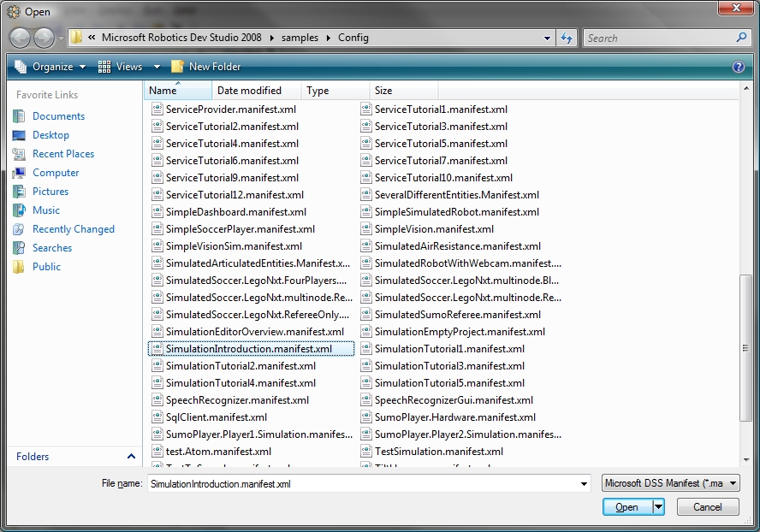Click the vertical scrollbar thumb
The image size is (760, 532).
(745, 348)
